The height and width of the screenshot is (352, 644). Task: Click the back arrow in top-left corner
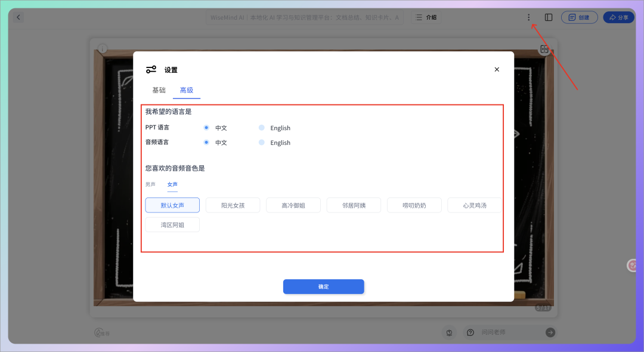pyautogui.click(x=18, y=17)
